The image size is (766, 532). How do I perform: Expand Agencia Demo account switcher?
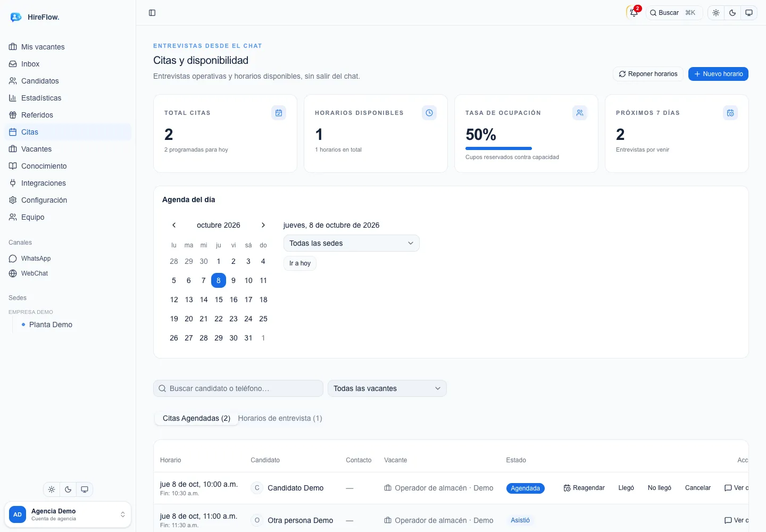pos(68,514)
